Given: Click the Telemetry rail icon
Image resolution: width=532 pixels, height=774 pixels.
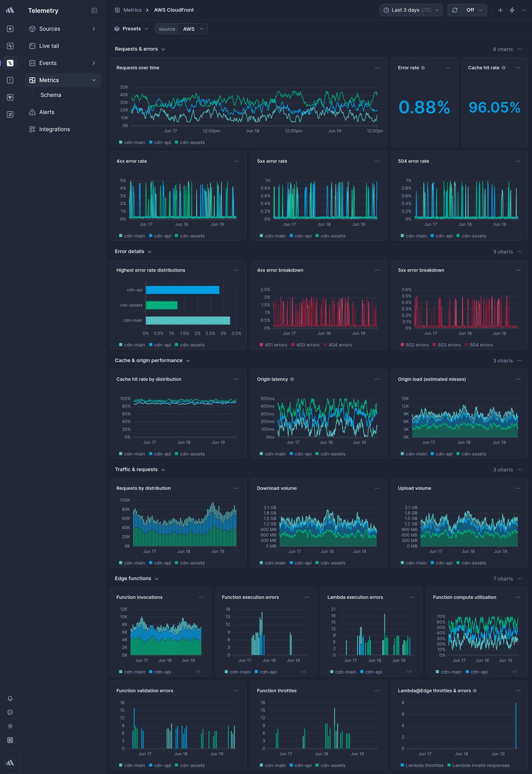Looking at the screenshot, I should (x=10, y=63).
